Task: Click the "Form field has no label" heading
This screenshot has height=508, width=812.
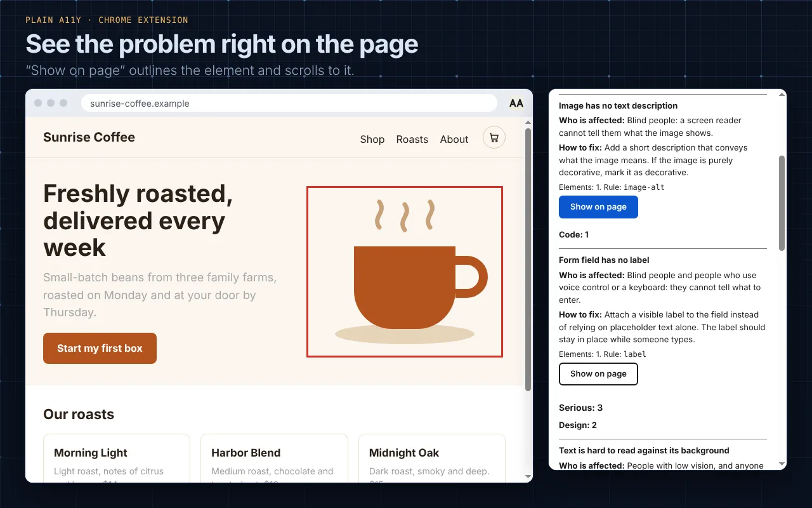Action: pyautogui.click(x=604, y=260)
